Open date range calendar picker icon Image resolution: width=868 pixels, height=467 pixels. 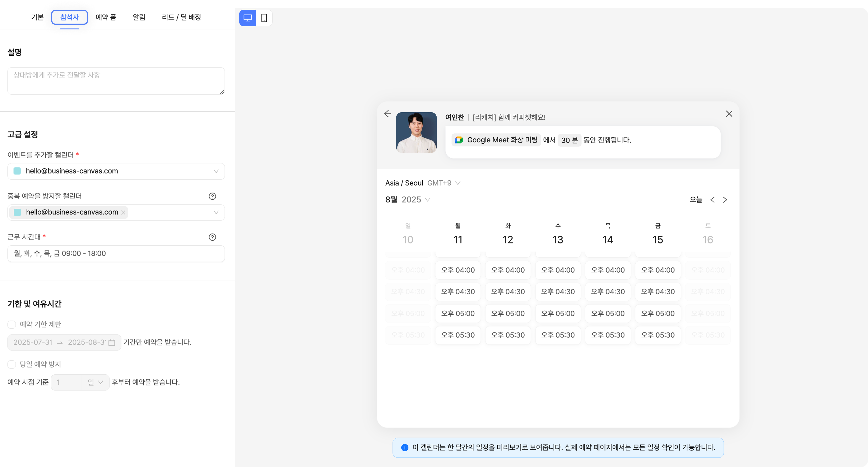pyautogui.click(x=112, y=342)
